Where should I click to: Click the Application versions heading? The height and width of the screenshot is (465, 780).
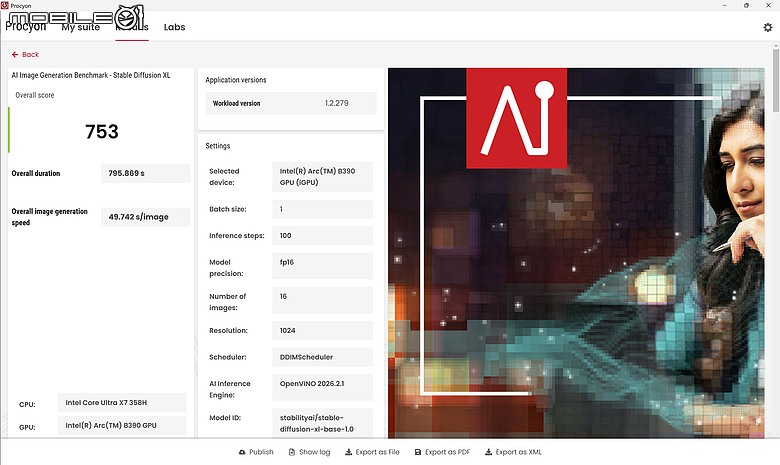pyautogui.click(x=236, y=80)
